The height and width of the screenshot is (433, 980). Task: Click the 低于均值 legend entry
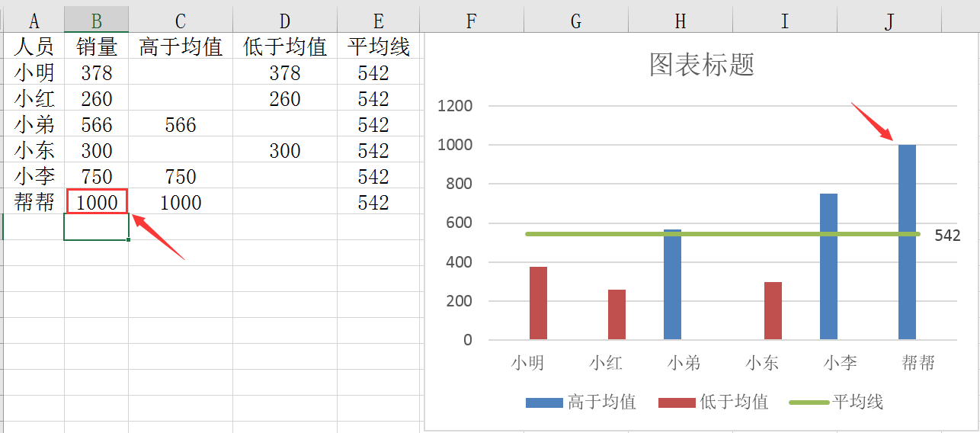713,402
